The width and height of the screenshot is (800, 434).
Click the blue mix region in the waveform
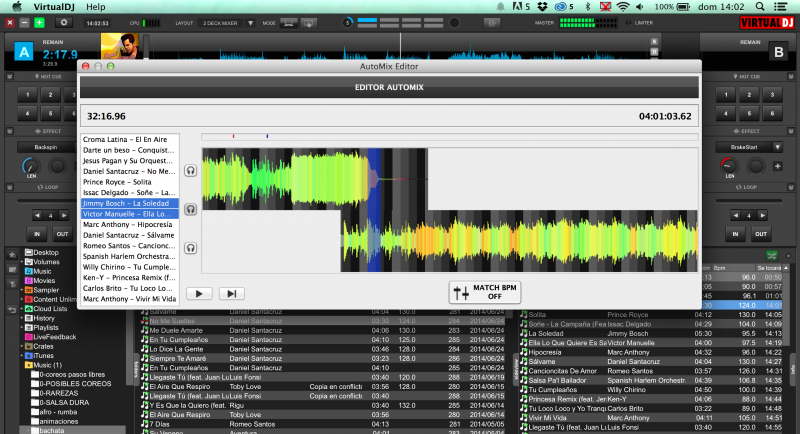click(x=374, y=210)
